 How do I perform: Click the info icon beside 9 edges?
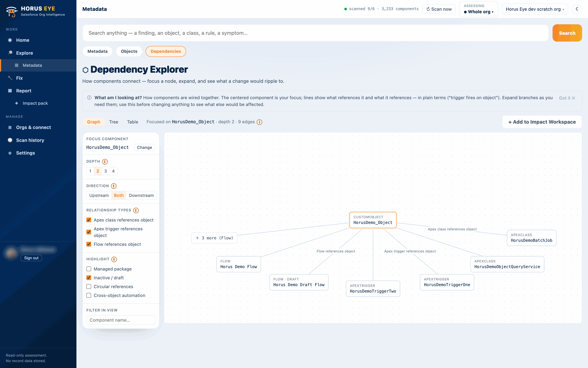click(259, 122)
